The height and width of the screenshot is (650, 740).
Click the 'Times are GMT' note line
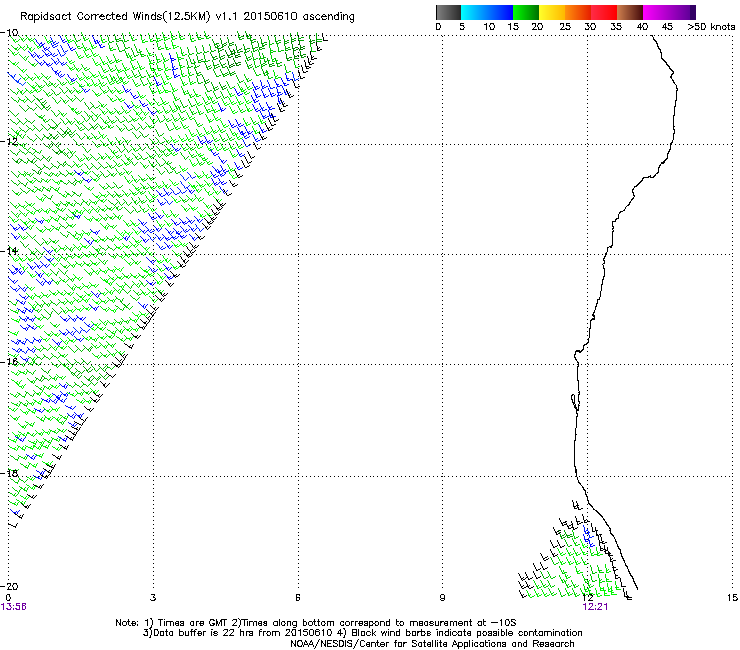(316, 623)
